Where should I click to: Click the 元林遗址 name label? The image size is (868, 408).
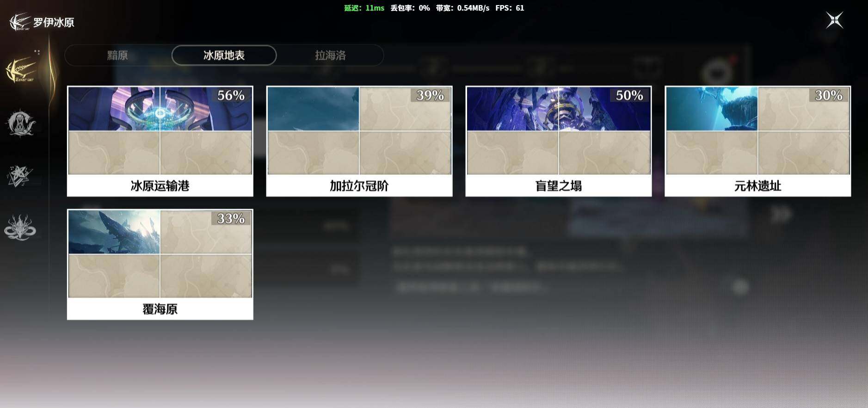point(758,186)
